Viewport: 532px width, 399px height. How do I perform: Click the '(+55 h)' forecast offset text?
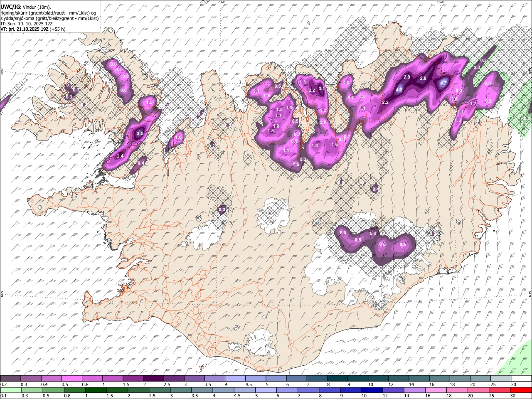[x=57, y=30]
